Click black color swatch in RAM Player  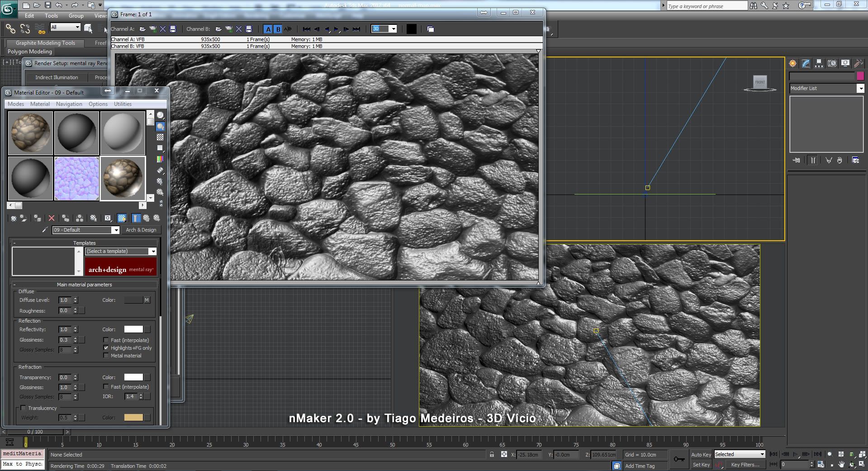411,29
